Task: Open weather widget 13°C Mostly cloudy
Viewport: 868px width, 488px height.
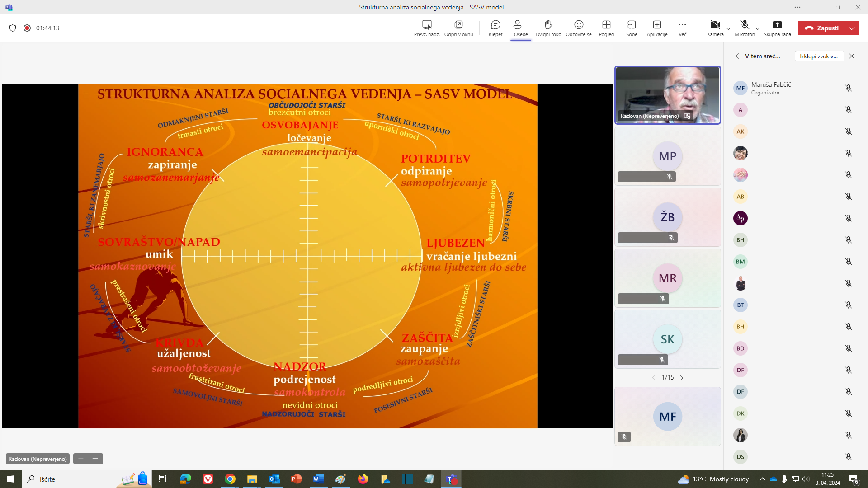Action: (713, 479)
